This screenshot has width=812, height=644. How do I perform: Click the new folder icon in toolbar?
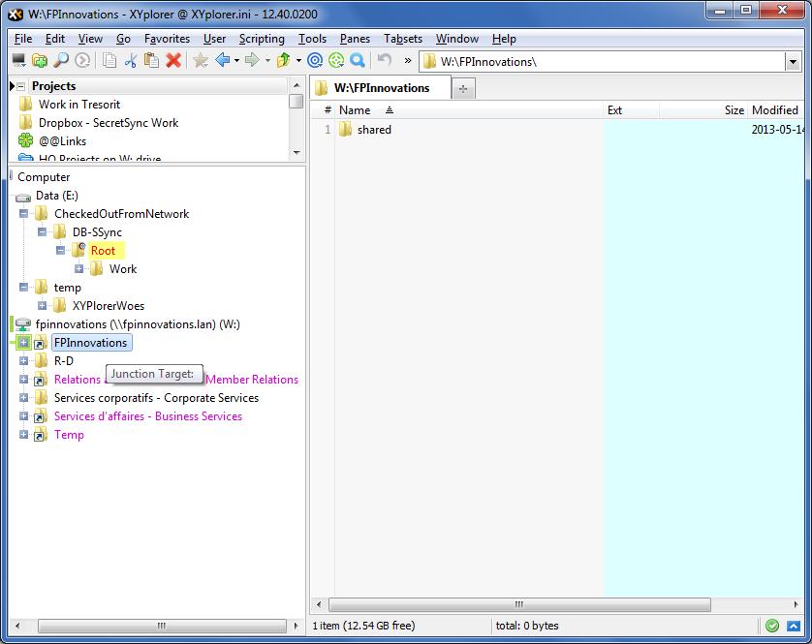[40, 61]
